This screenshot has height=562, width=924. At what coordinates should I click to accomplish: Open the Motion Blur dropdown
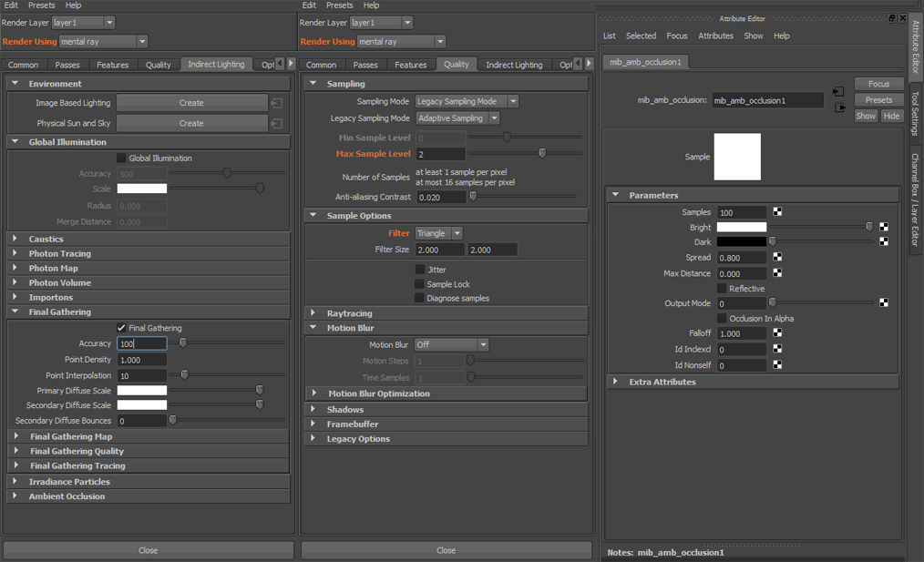point(451,344)
